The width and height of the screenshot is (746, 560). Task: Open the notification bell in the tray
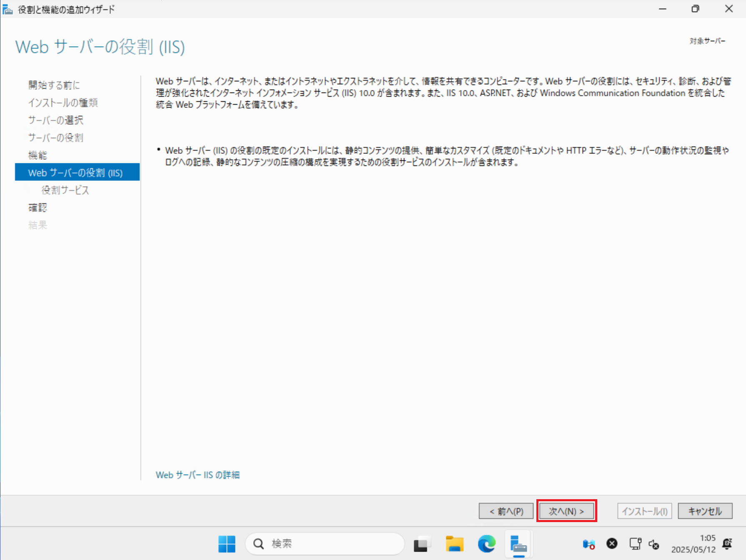click(x=727, y=544)
